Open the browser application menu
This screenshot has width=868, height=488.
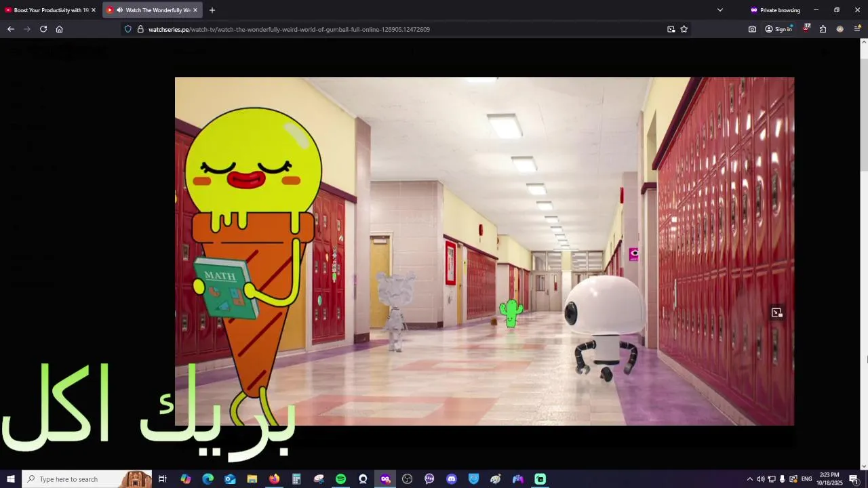(x=857, y=29)
